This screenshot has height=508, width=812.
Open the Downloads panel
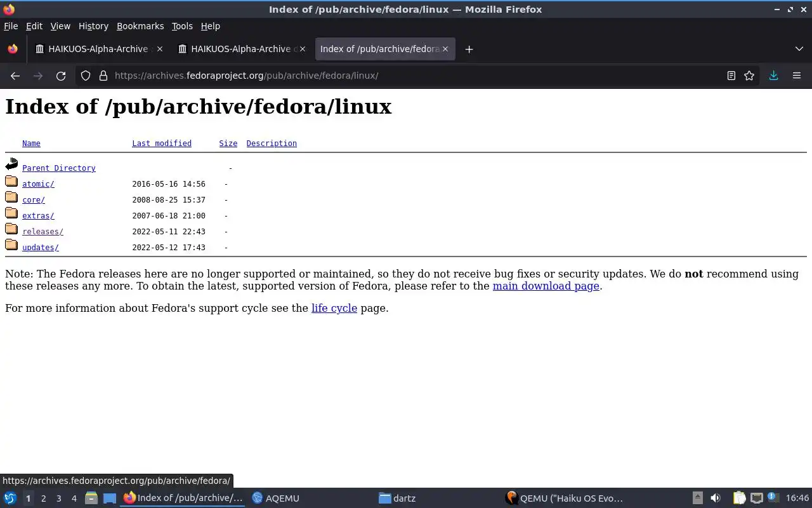coord(773,76)
